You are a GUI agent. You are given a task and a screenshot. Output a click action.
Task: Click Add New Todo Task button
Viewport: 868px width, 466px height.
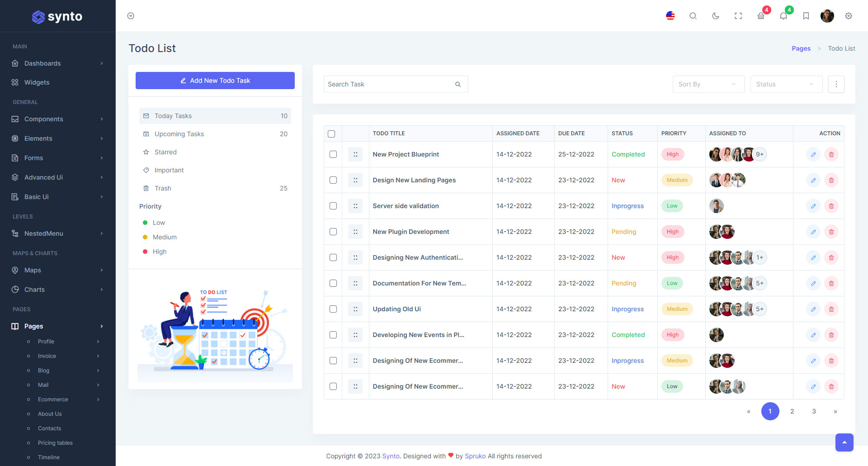pos(215,81)
